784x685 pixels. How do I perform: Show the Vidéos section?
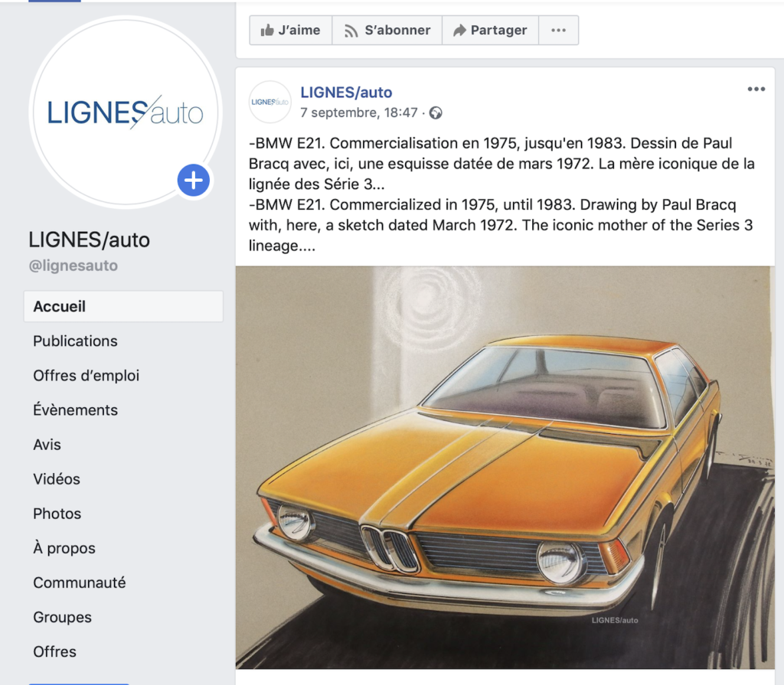pyautogui.click(x=57, y=479)
